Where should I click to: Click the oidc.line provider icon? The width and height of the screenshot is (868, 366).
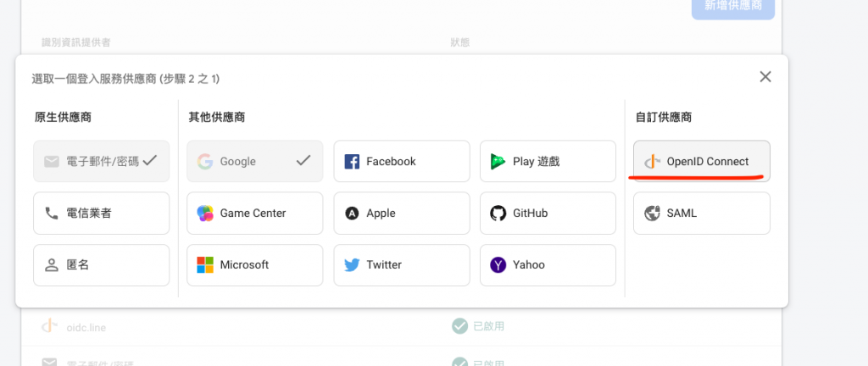pos(49,326)
